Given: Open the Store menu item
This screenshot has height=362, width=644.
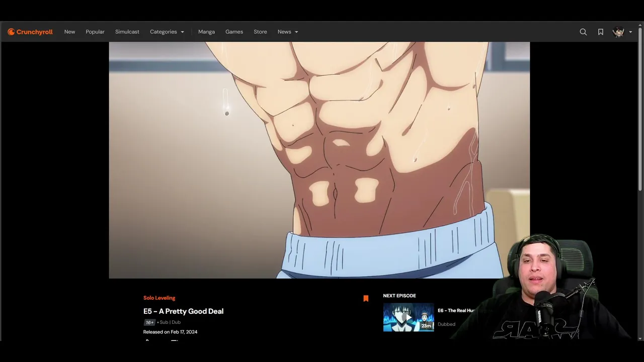Looking at the screenshot, I should pos(260,32).
